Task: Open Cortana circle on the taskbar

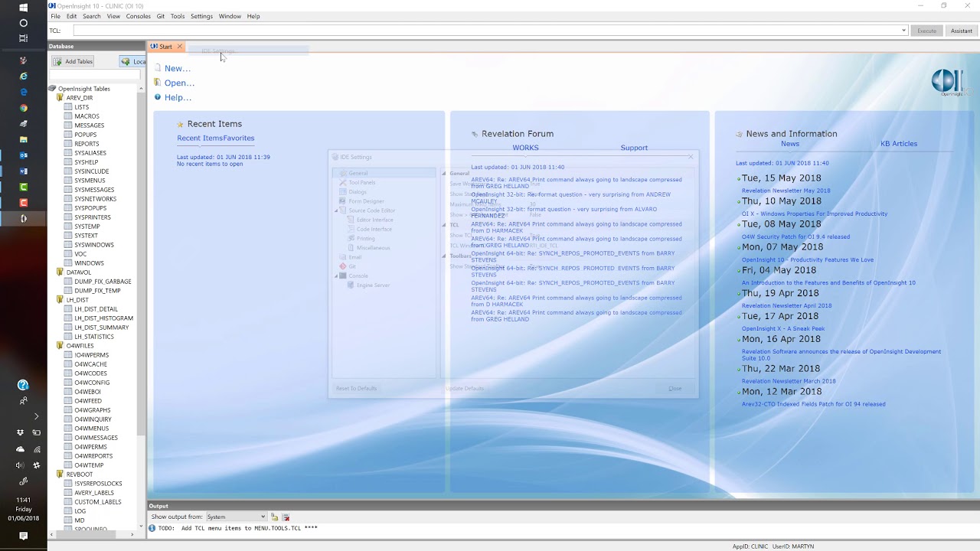Action: pyautogui.click(x=23, y=23)
